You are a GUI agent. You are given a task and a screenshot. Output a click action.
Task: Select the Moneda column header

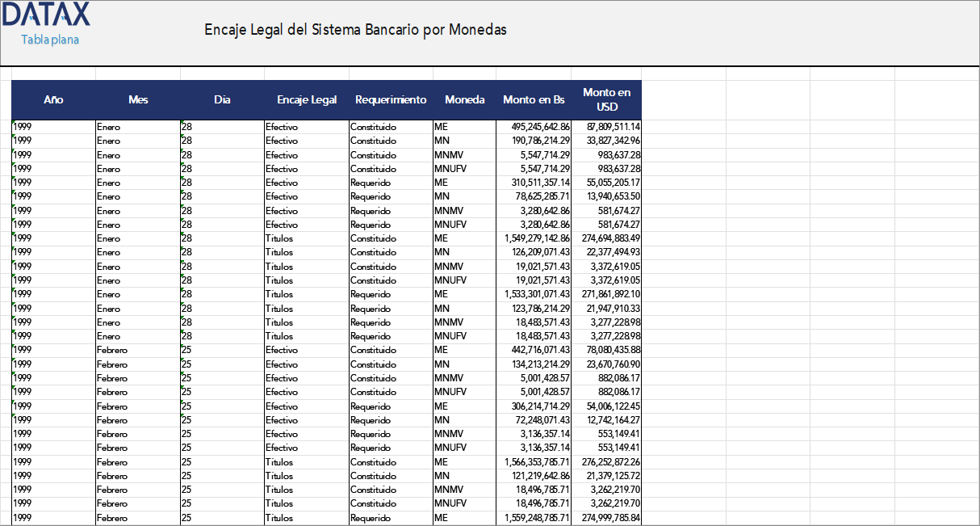click(x=465, y=99)
